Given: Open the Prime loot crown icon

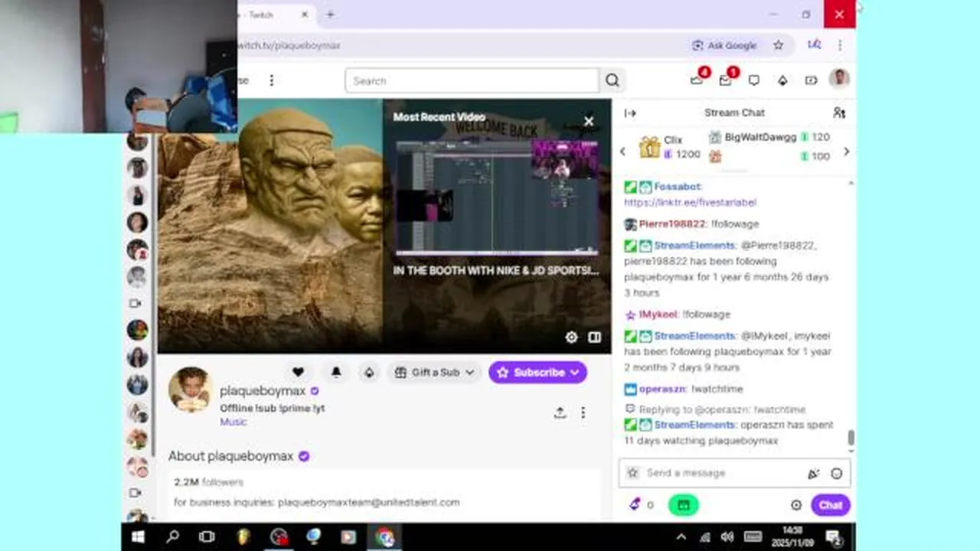Looking at the screenshot, I should (696, 80).
